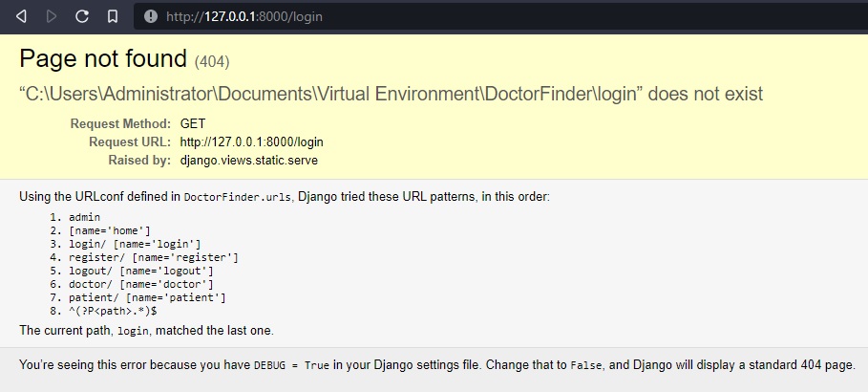
Task: Click the admin URL pattern entry
Action: coord(85,217)
